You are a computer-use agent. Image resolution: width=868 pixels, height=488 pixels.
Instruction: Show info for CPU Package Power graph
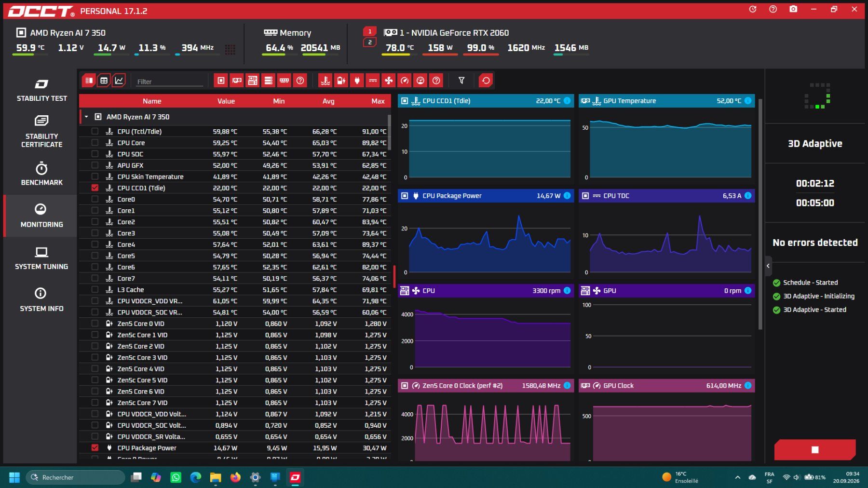click(567, 196)
